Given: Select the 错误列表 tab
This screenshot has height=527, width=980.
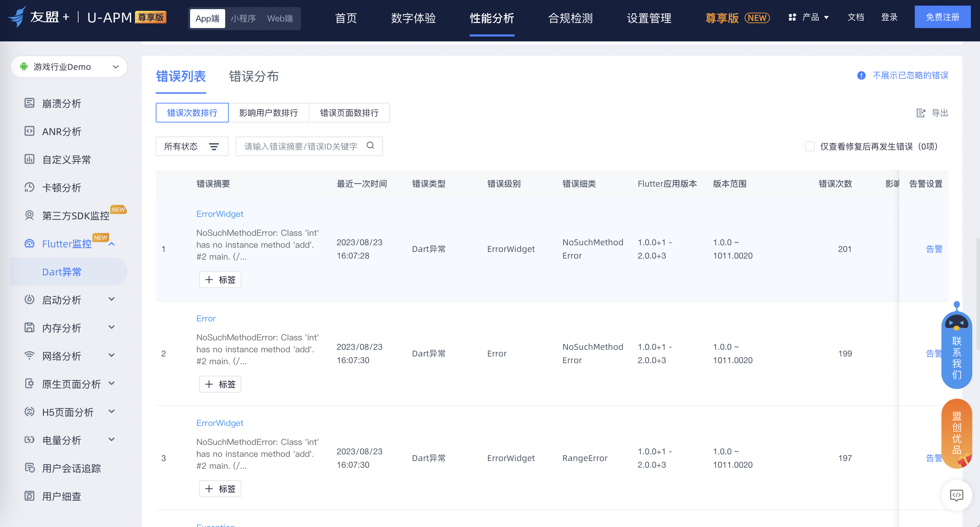Looking at the screenshot, I should click(181, 76).
